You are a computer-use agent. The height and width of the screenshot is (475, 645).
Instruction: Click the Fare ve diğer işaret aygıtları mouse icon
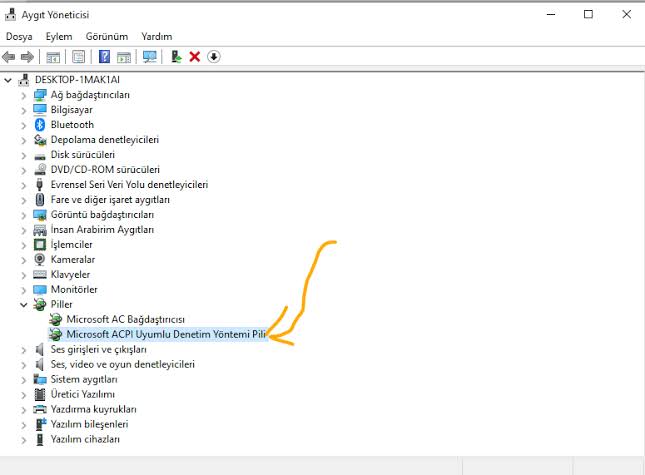click(x=39, y=199)
